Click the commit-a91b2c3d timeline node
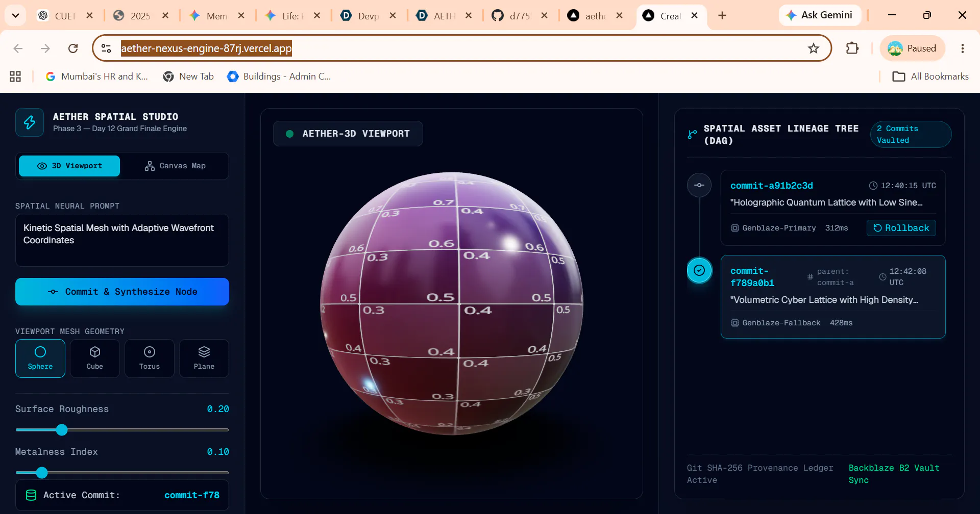Viewport: 980px width, 514px height. [x=699, y=185]
